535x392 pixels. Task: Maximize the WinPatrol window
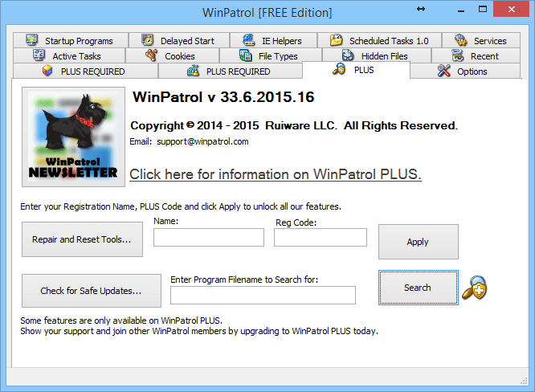pos(483,9)
